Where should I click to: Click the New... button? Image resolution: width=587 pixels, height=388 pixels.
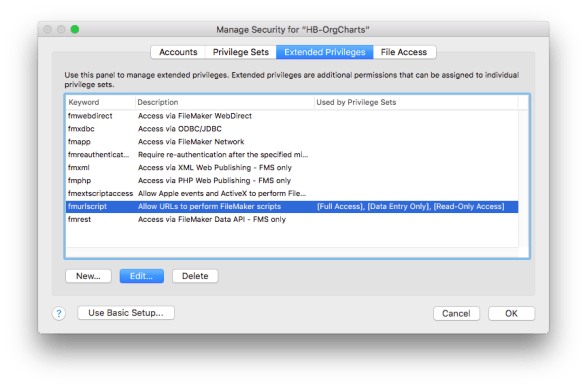pos(88,276)
